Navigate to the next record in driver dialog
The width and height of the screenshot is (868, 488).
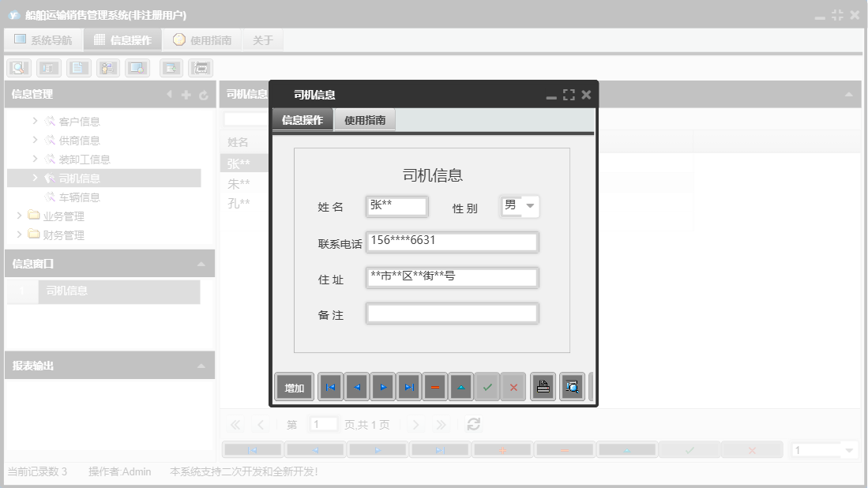coord(381,386)
